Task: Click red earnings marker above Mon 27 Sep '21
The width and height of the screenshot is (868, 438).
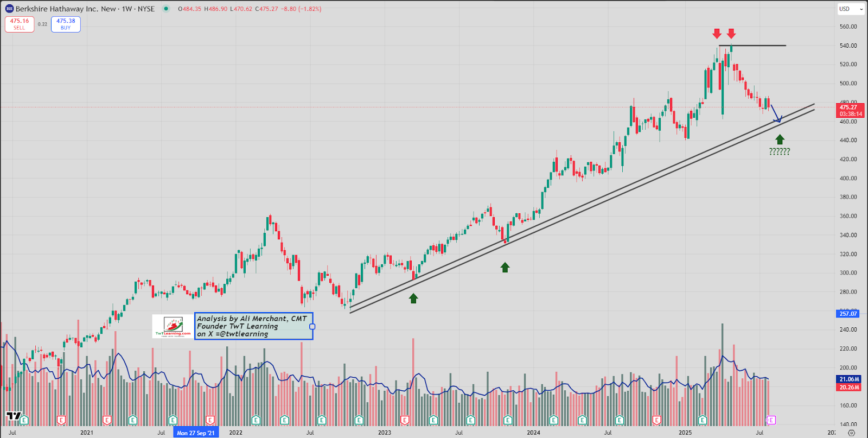Action: tap(210, 420)
